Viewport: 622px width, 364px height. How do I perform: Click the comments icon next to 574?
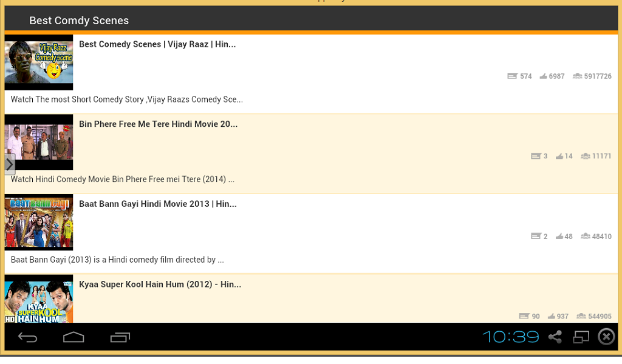click(513, 76)
